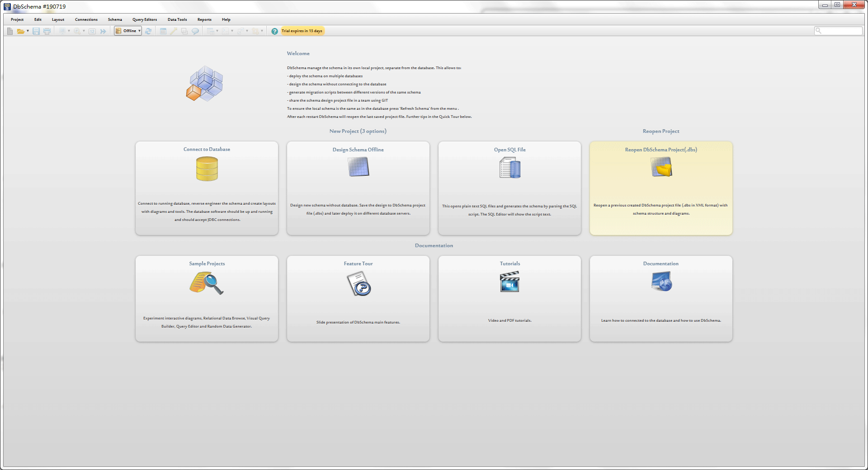The width and height of the screenshot is (868, 470).
Task: Click the DbSchema cubes logo
Action: pyautogui.click(x=205, y=83)
